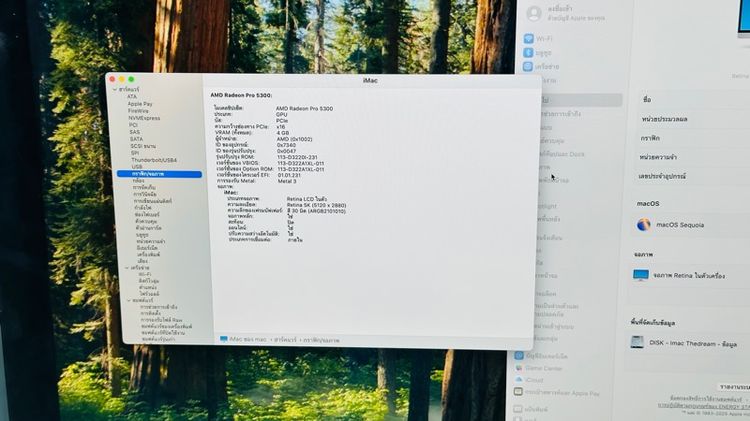Click the iMac computer icon in path bar
This screenshot has width=750, height=421.
click(x=223, y=339)
